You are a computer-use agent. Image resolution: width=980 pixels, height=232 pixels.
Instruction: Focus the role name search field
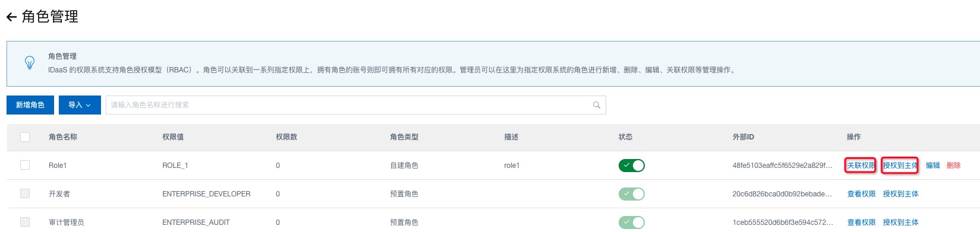click(355, 105)
